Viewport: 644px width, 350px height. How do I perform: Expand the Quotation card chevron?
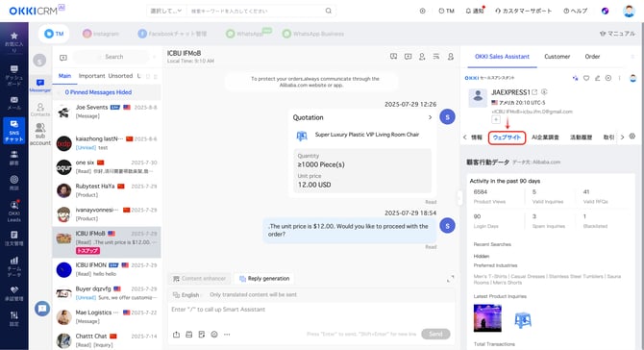430,117
